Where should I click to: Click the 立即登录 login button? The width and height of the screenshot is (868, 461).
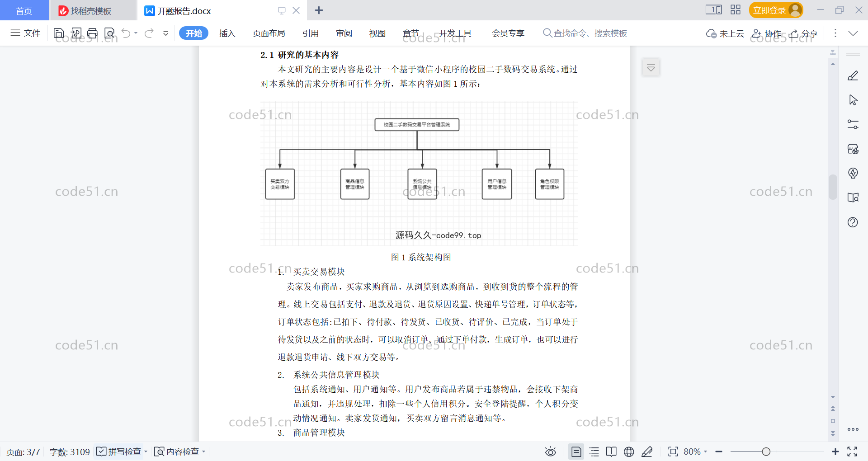pos(776,10)
